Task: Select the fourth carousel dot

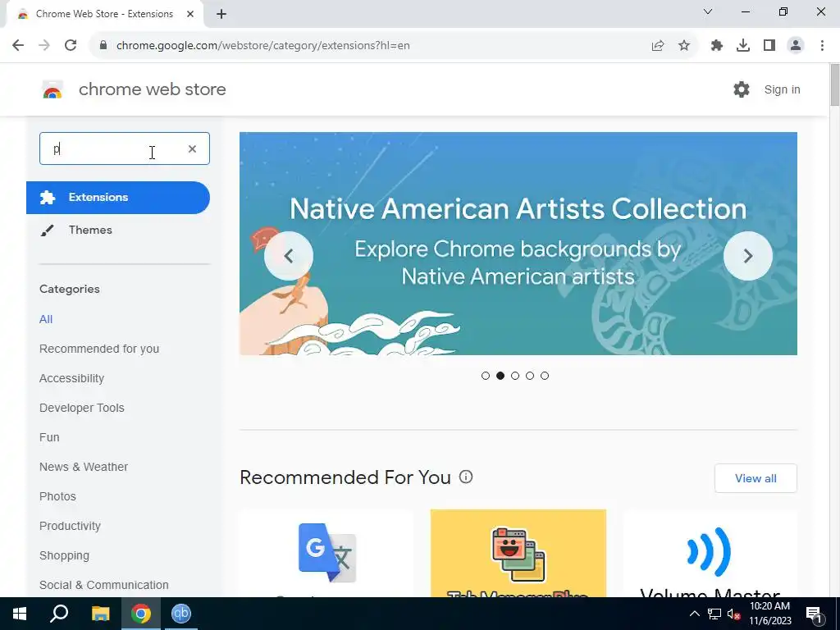Action: coord(530,376)
